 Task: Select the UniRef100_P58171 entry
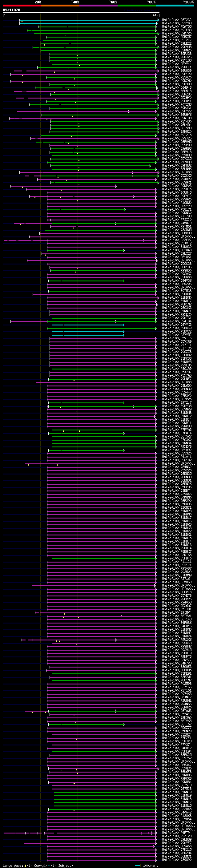pyautogui.click(x=177, y=210)
